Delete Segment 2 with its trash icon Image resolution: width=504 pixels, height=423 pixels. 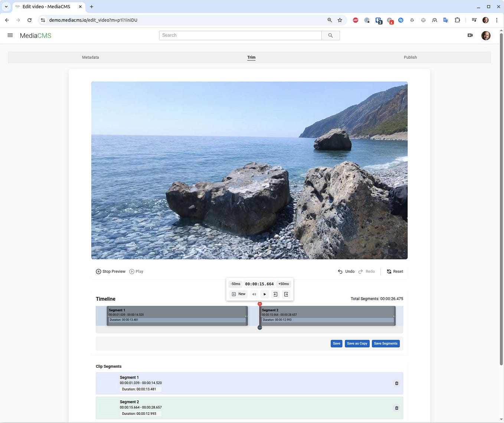tap(396, 408)
